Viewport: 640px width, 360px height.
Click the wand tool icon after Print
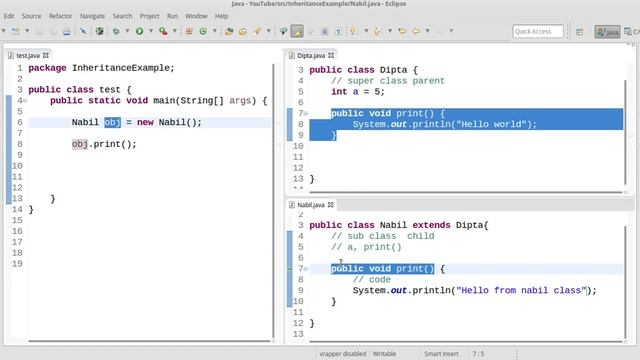pyautogui.click(x=83, y=31)
